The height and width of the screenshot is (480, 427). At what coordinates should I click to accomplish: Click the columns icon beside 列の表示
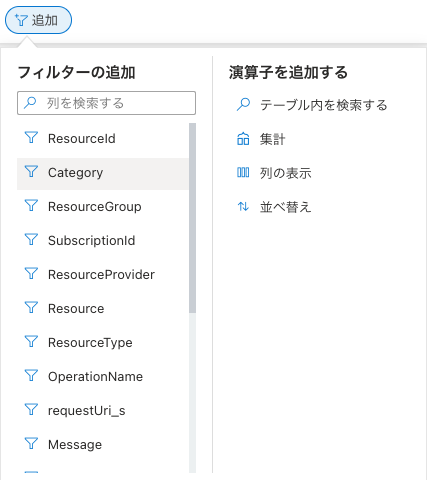(243, 173)
